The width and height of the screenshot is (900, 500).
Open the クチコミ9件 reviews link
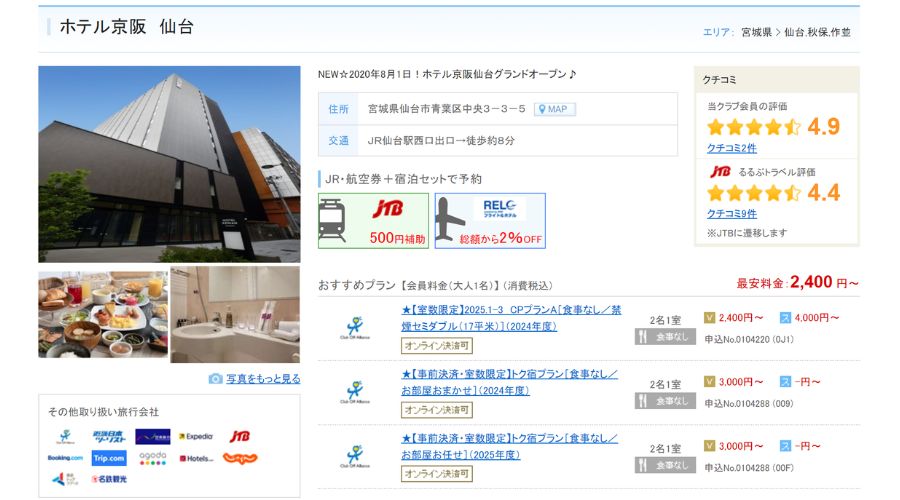click(x=732, y=214)
